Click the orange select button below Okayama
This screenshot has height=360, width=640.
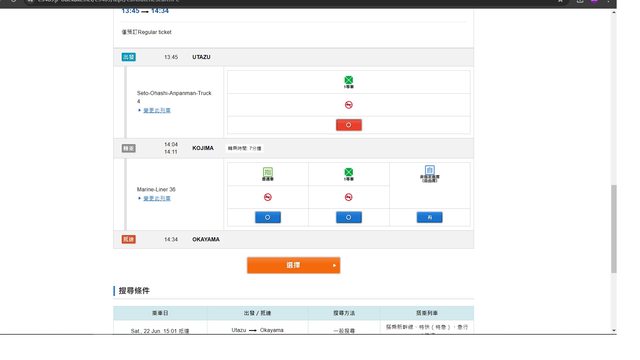tap(293, 265)
